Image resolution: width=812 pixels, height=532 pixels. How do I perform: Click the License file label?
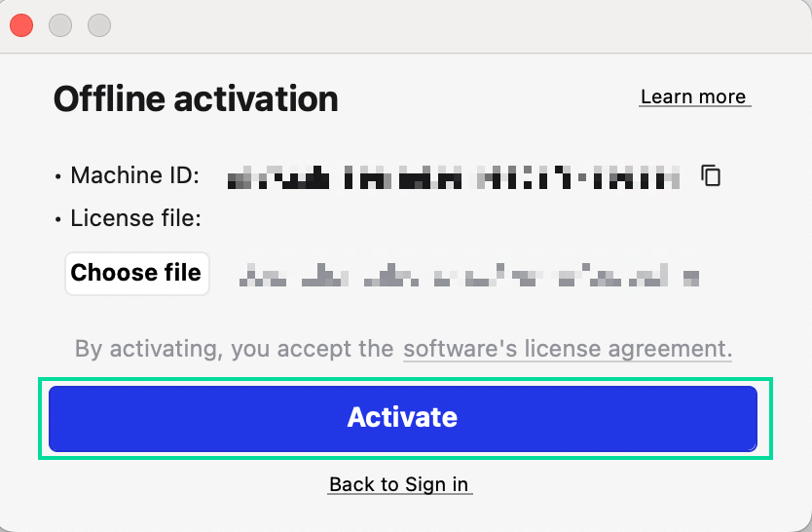[x=135, y=218]
